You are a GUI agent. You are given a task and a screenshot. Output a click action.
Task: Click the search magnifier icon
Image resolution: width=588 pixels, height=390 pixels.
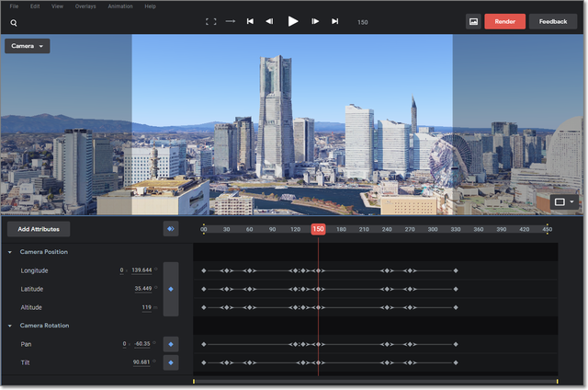tap(14, 22)
